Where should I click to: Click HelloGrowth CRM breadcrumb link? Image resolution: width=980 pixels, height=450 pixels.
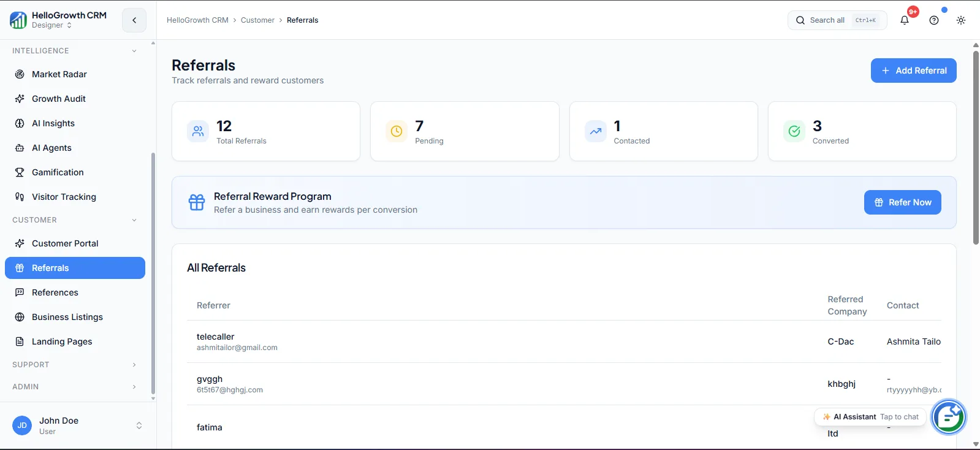pyautogui.click(x=197, y=20)
